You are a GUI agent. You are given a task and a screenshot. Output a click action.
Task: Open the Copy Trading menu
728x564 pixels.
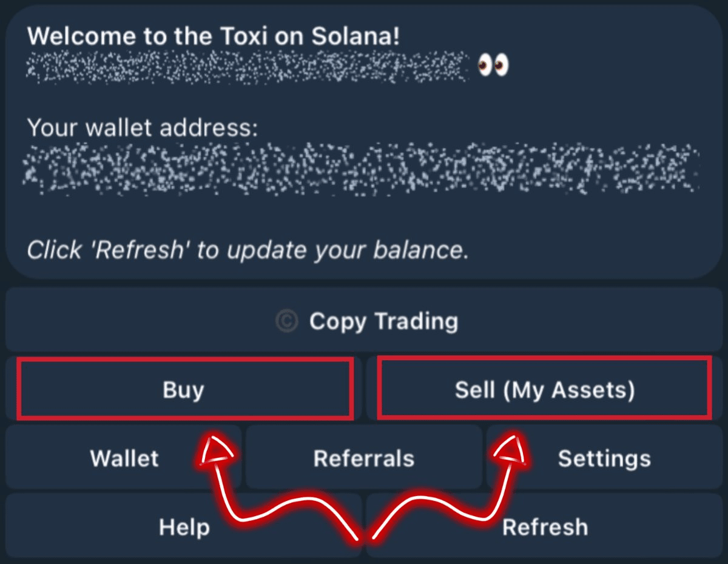pos(366,320)
